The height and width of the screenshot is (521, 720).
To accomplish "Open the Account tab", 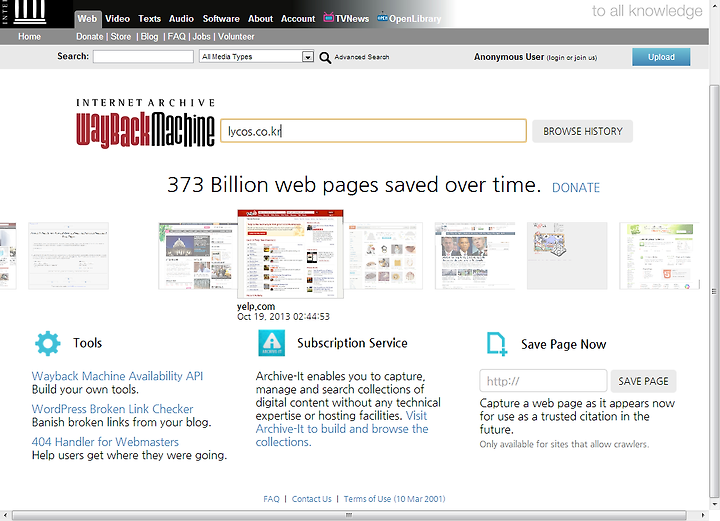I will point(298,19).
